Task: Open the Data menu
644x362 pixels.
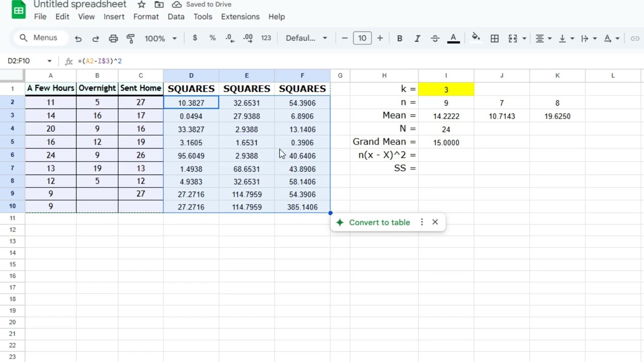Action: point(176,17)
